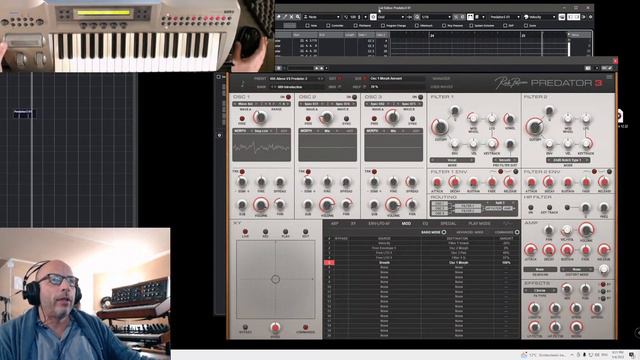Open the OSC 3 Wave A selector
Image resolution: width=640 pixels, height=360 pixels.
pyautogui.click(x=378, y=104)
